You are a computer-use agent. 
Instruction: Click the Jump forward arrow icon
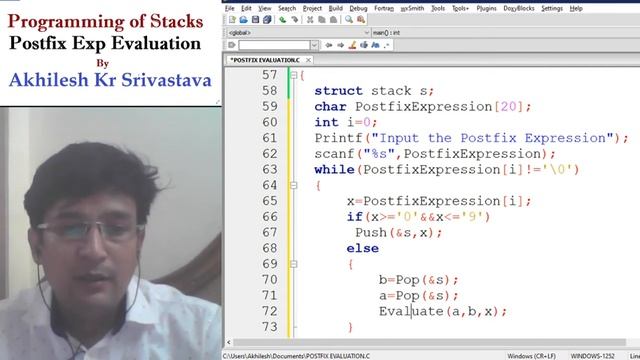point(340,45)
